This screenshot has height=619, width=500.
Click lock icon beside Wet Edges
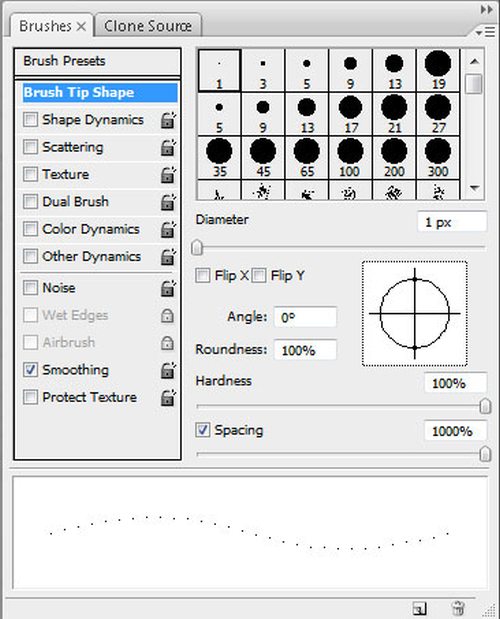167,315
